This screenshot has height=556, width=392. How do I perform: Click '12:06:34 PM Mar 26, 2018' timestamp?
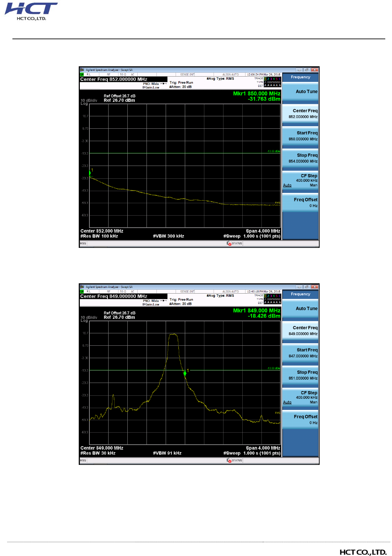point(264,74)
